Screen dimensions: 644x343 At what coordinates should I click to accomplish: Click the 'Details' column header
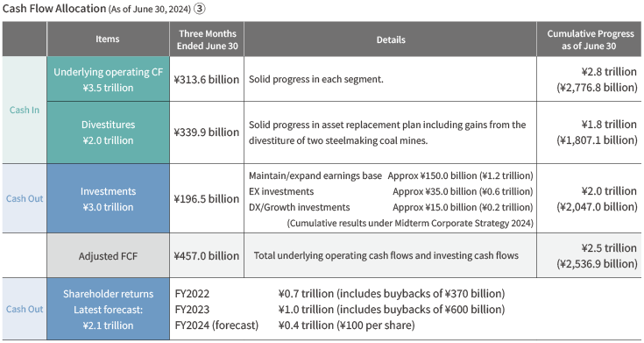tap(391, 39)
